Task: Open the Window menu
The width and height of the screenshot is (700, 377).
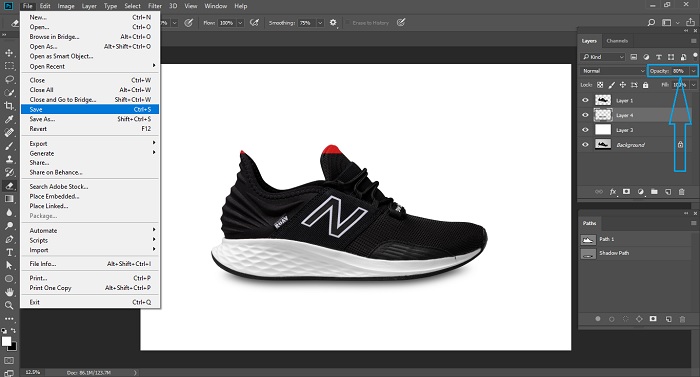Action: (x=216, y=6)
